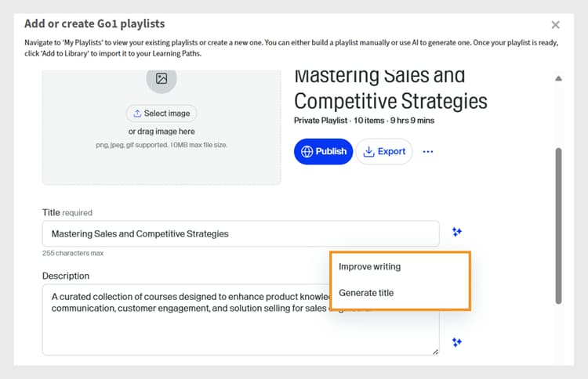This screenshot has height=379, width=588.
Task: Click the globe icon on Publish button
Action: [307, 151]
